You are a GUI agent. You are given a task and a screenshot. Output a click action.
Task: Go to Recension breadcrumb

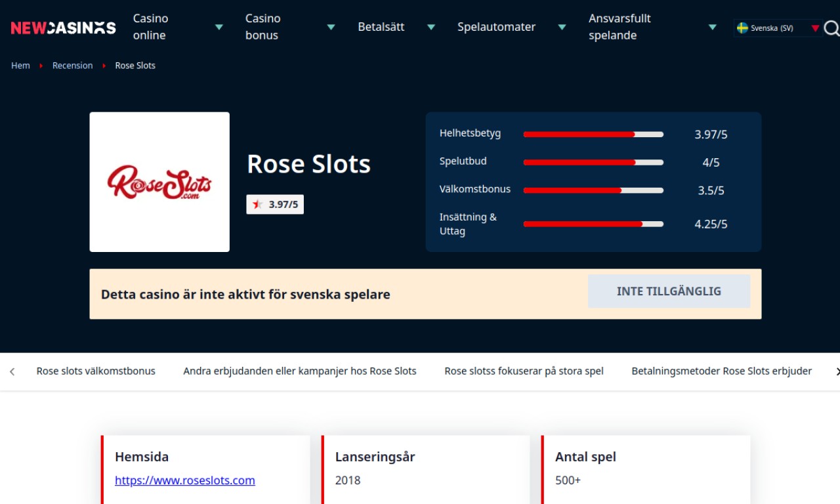(72, 66)
